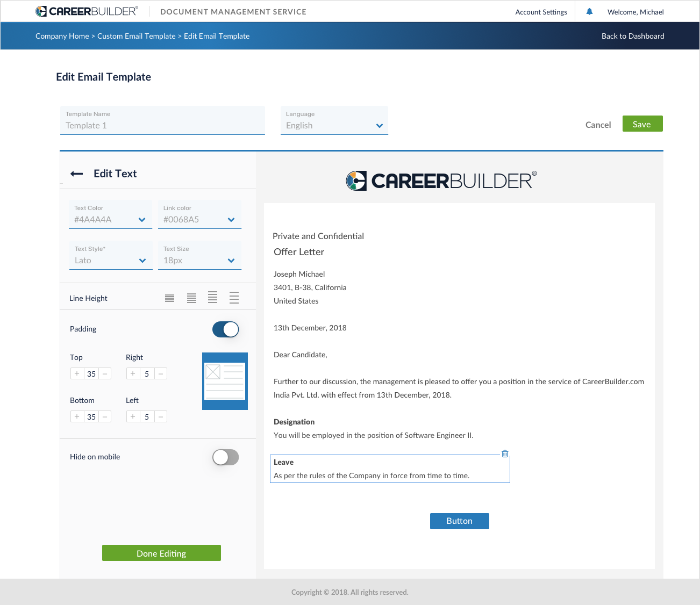This screenshot has width=700, height=605.
Task: Open Custom Email Template breadcrumb
Action: (x=137, y=36)
